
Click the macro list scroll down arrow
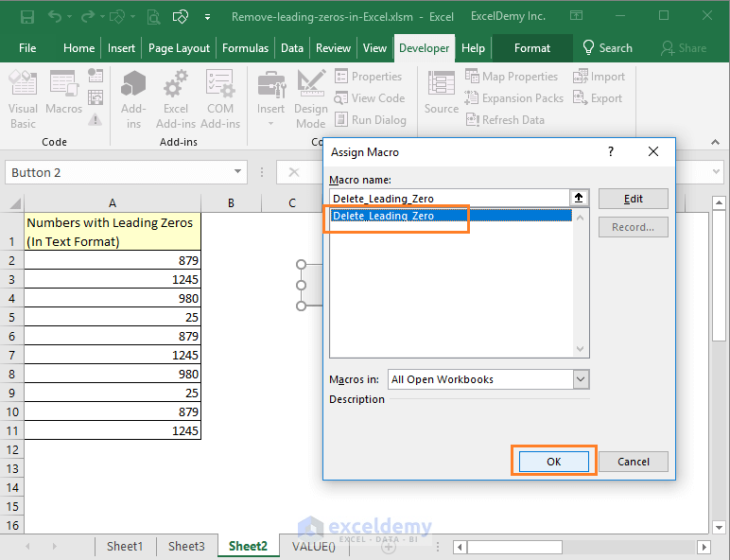pyautogui.click(x=580, y=349)
